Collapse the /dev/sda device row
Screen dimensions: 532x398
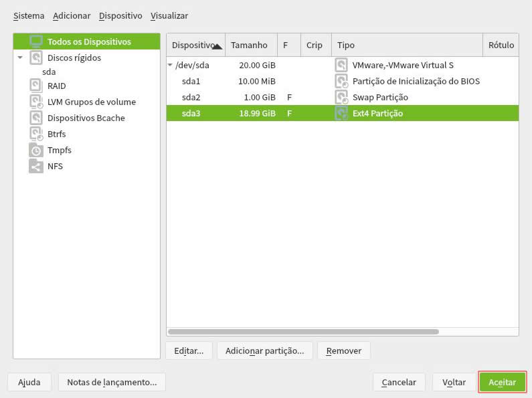tap(170, 66)
